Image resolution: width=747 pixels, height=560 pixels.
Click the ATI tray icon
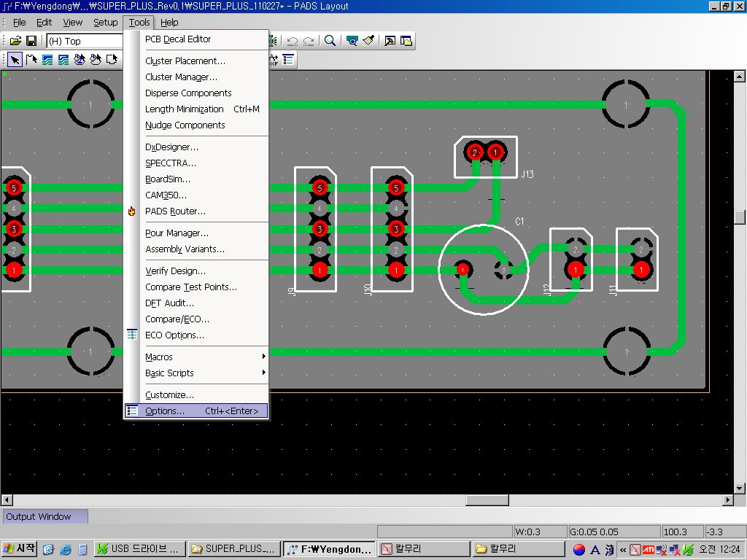tap(649, 550)
